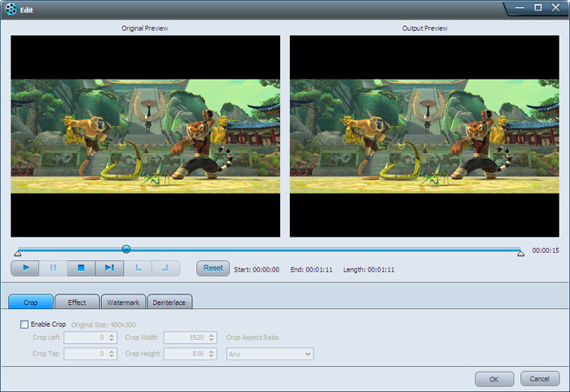Open the Crop Aspect Ratio dropdown

pyautogui.click(x=270, y=354)
